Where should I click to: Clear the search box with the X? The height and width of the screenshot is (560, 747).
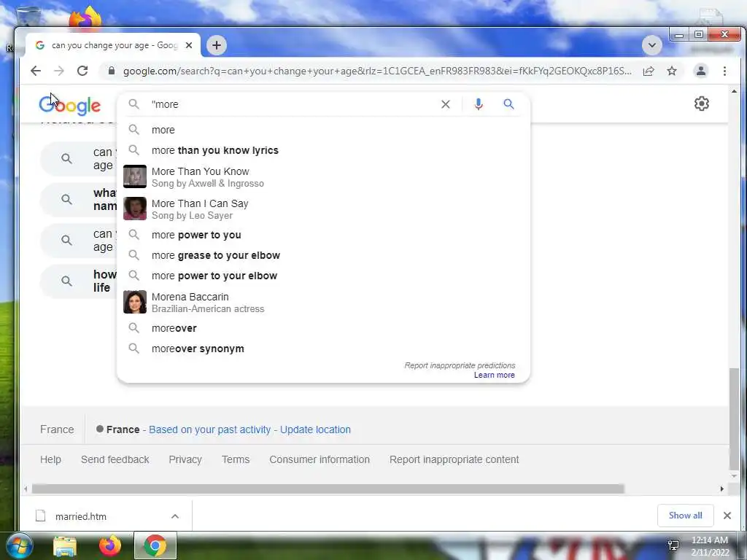[446, 104]
